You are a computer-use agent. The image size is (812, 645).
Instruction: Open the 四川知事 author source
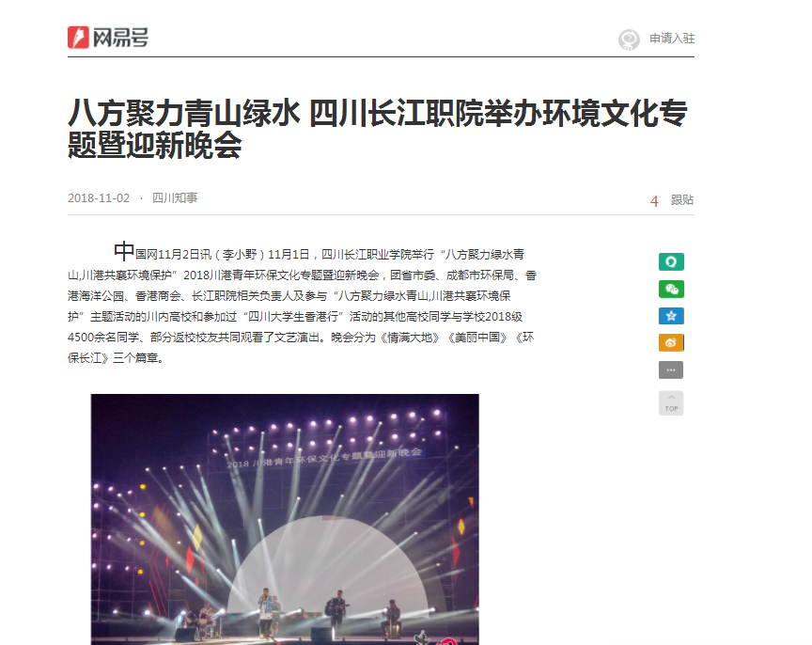coord(175,197)
